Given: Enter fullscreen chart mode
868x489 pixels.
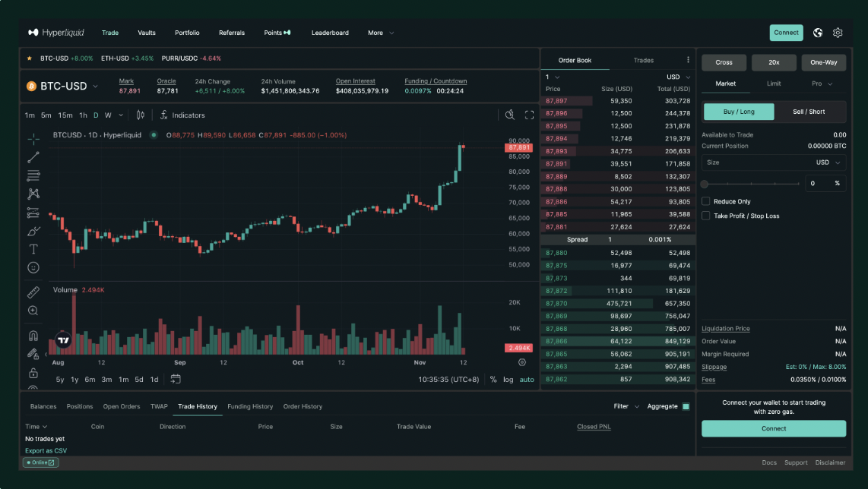Looking at the screenshot, I should [x=529, y=115].
